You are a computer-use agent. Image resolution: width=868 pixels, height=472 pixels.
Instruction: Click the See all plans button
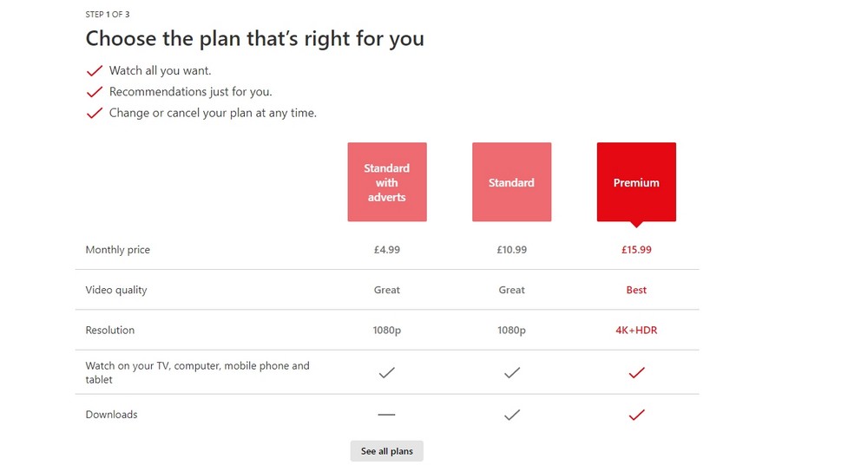[x=387, y=451]
